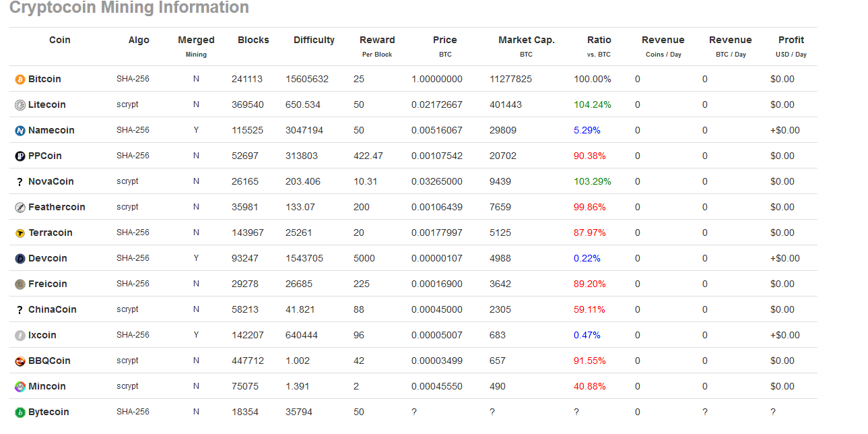The height and width of the screenshot is (434, 868).
Task: Click the question mark icon beside ChinaCoin
Action: [20, 310]
